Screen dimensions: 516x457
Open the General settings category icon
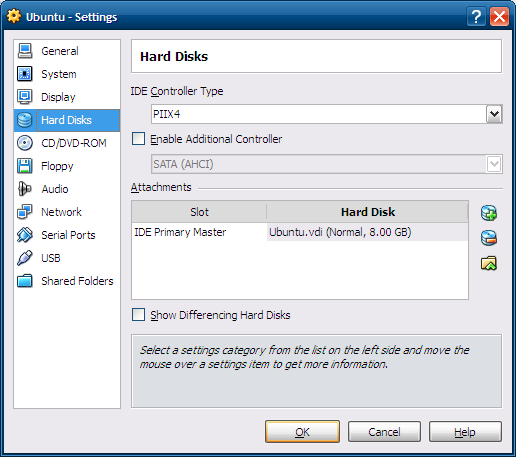coord(25,51)
